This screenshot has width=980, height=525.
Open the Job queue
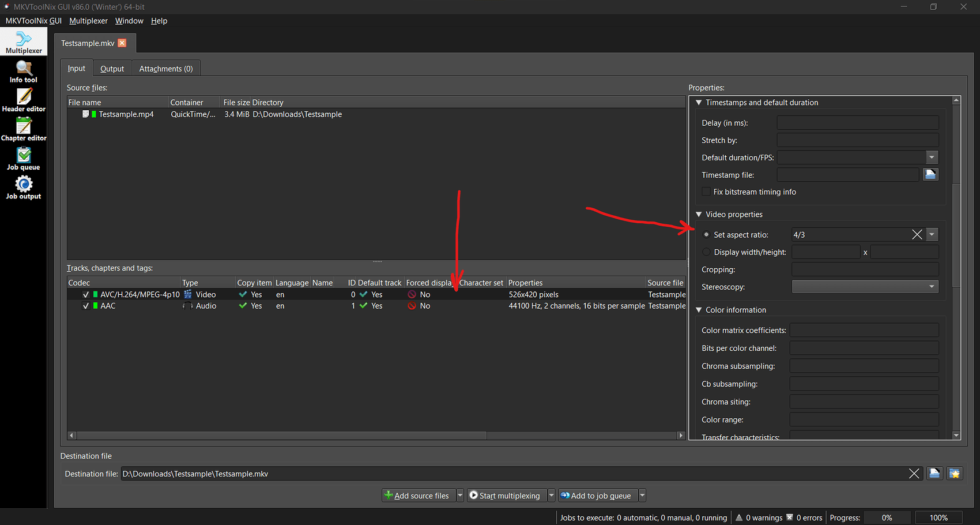(x=24, y=159)
